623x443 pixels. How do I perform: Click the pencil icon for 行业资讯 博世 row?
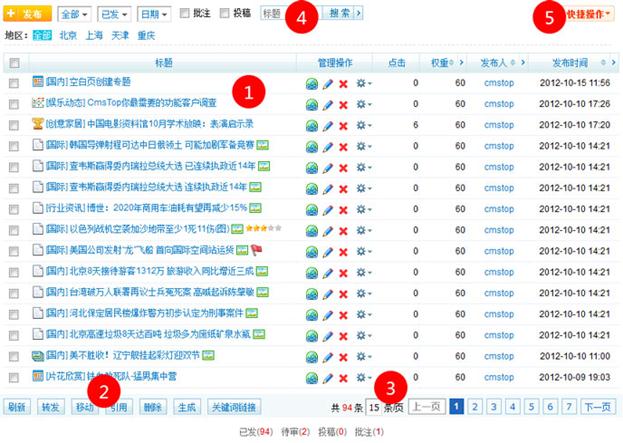328,210
